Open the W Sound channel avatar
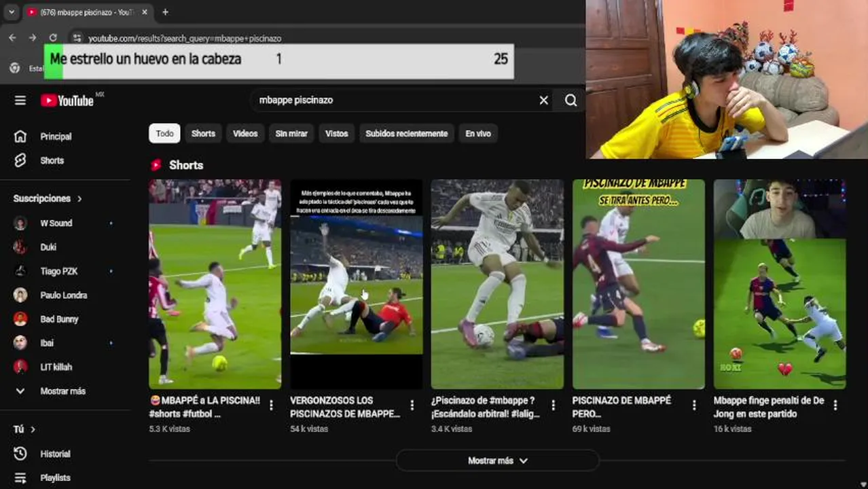Screen dimensions: 868x489 pos(20,223)
